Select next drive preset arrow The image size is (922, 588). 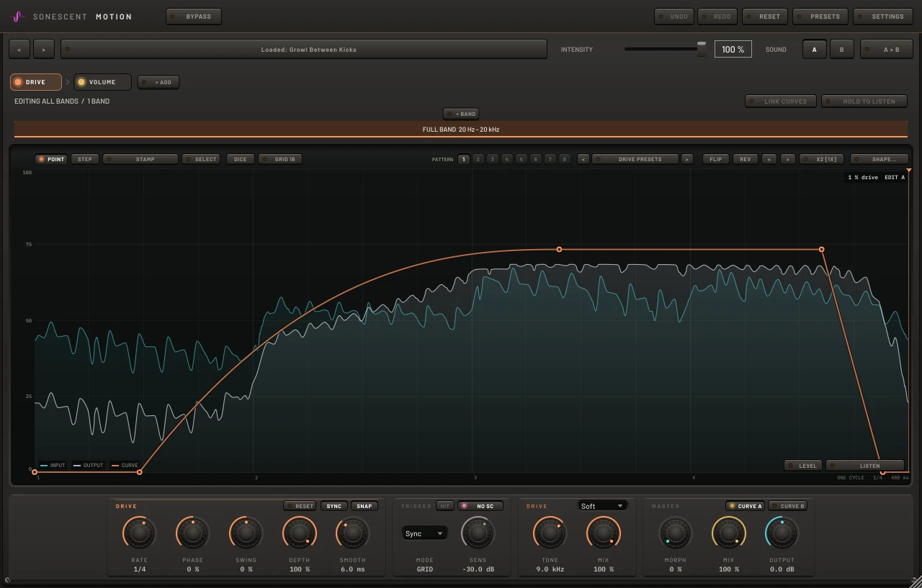pos(687,159)
